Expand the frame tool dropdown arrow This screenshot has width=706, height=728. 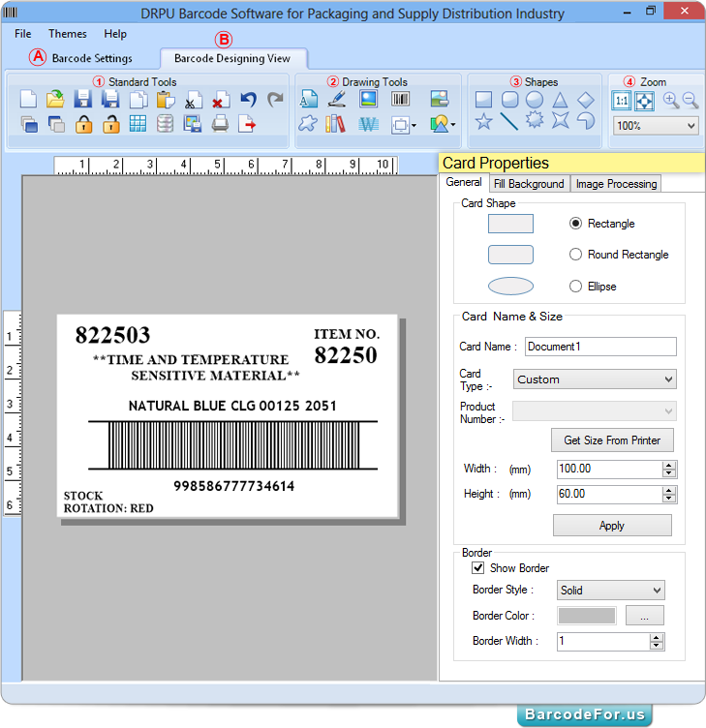414,125
